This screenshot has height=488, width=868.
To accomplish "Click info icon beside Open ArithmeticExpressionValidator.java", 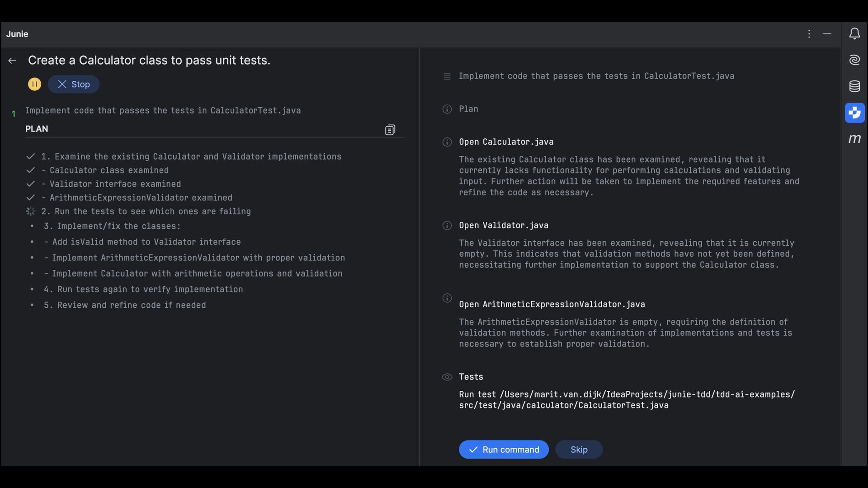I will pos(447,298).
